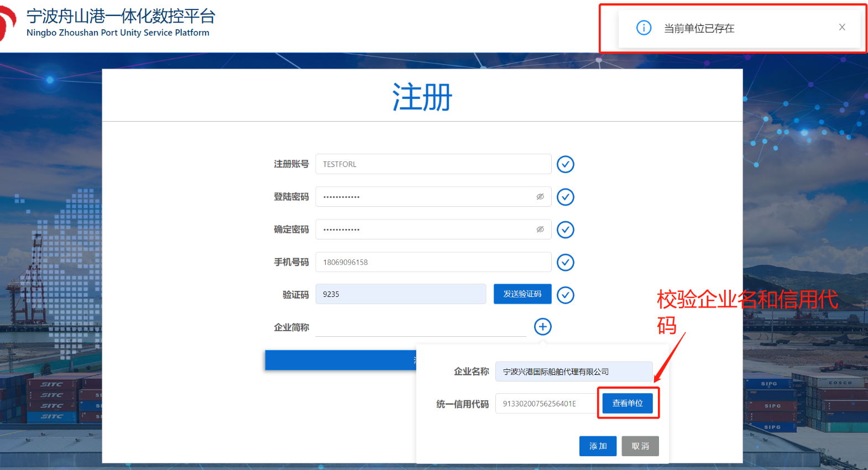This screenshot has width=868, height=470.
Task: Click the info icon in the notification
Action: 644,28
